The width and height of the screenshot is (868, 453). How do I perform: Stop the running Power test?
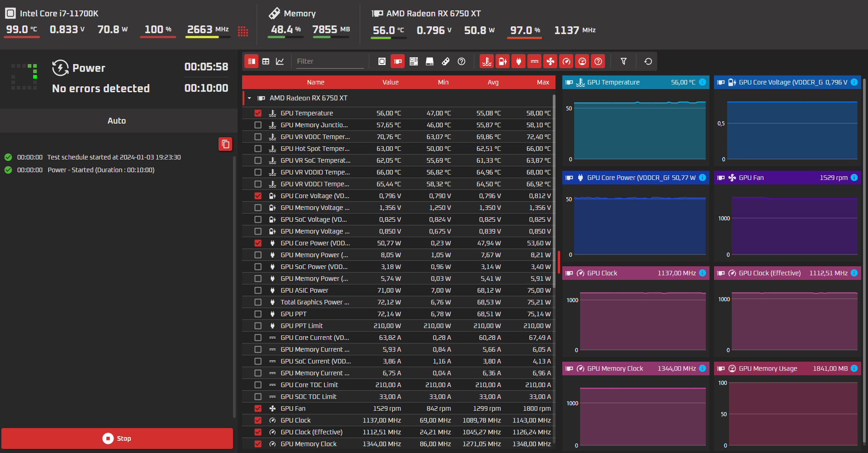(x=117, y=438)
